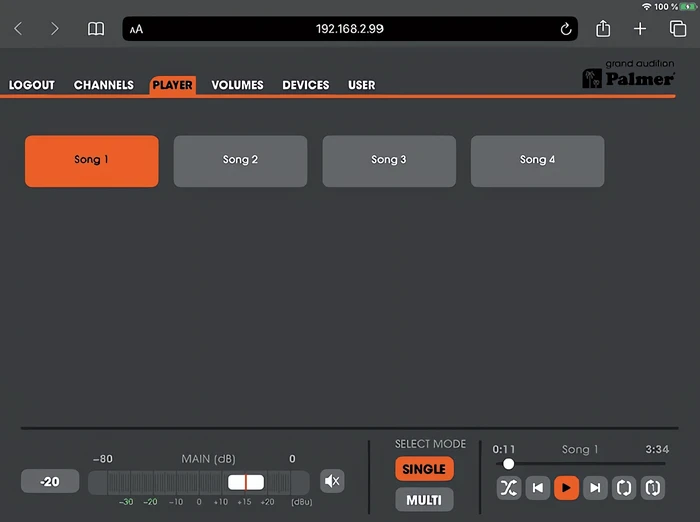This screenshot has width=700, height=522.
Task: Skip to next track
Action: click(x=595, y=488)
